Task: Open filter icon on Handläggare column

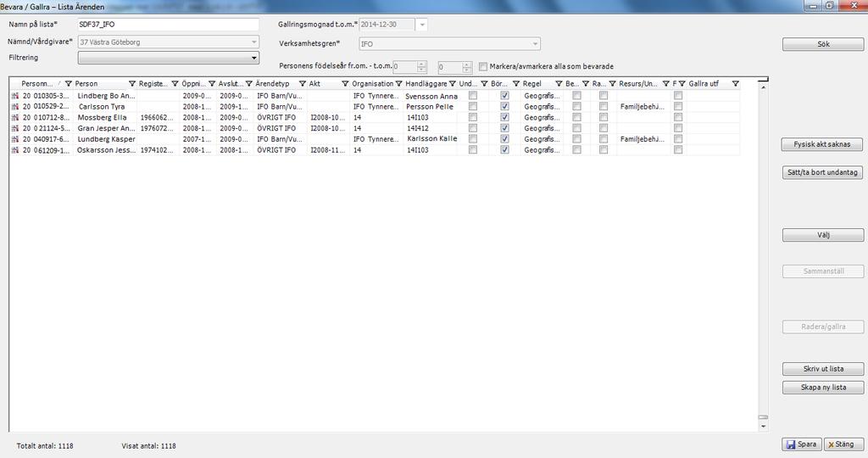Action: [453, 84]
